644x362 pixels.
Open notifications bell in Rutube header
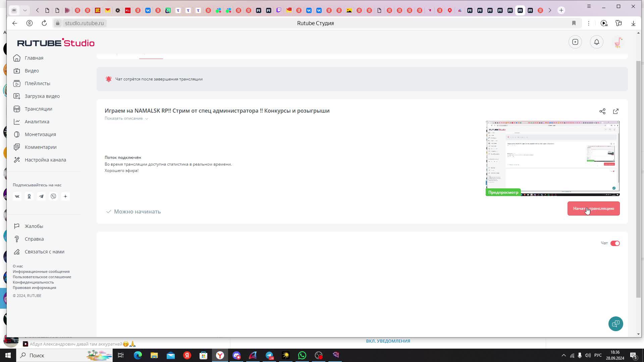click(597, 42)
